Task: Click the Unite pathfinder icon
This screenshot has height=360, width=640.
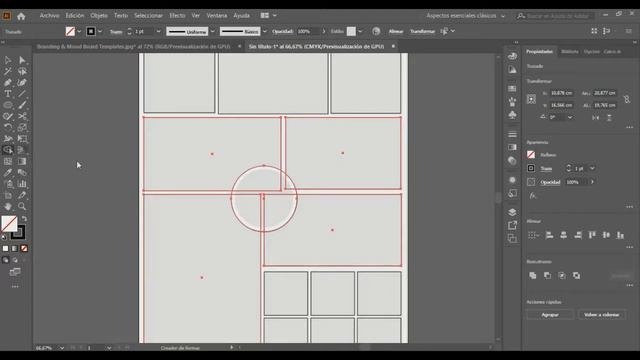Action: pyautogui.click(x=533, y=276)
